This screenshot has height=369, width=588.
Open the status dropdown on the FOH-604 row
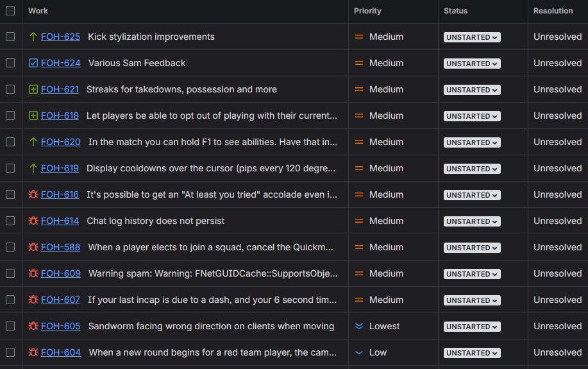click(x=472, y=353)
